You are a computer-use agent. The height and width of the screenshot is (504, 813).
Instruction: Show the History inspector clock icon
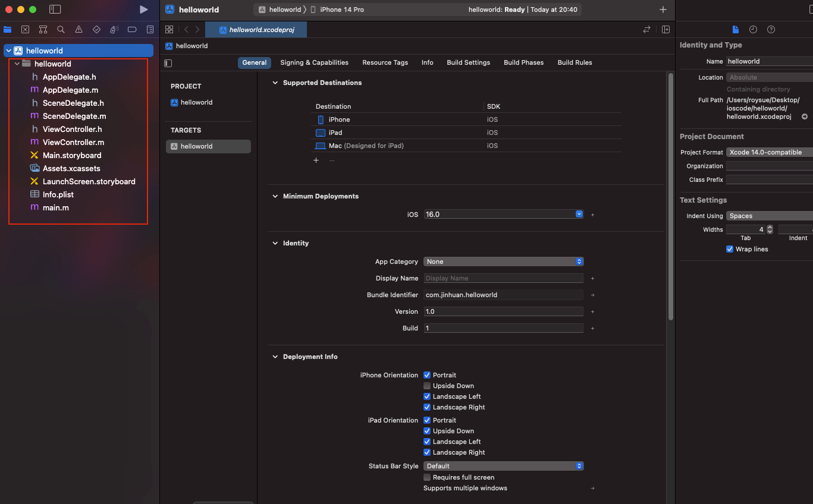click(x=753, y=30)
